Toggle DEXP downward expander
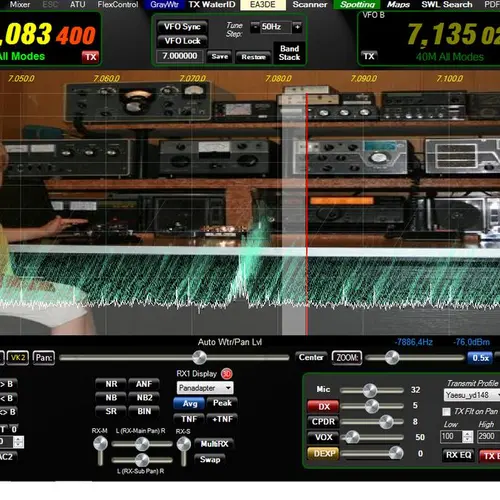 pos(323,454)
